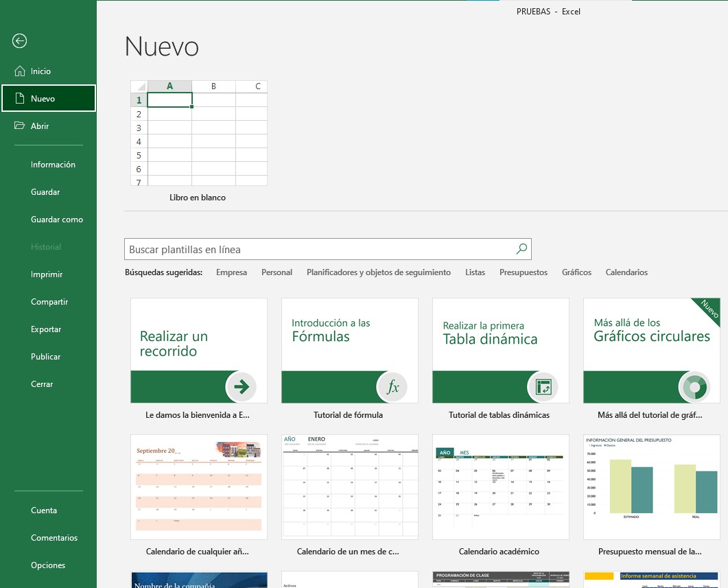Open the Calendario académico template

[x=500, y=486]
